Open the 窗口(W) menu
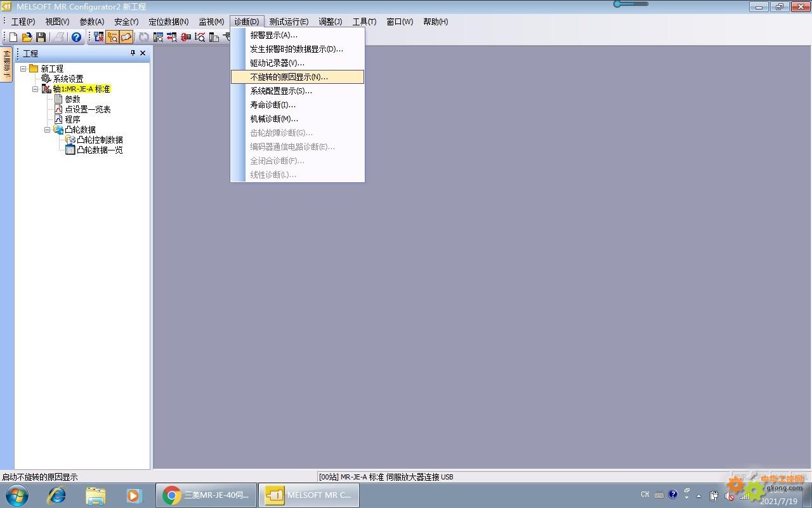 400,22
